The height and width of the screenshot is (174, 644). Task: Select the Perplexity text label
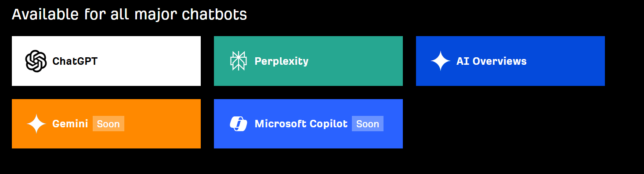(x=282, y=61)
